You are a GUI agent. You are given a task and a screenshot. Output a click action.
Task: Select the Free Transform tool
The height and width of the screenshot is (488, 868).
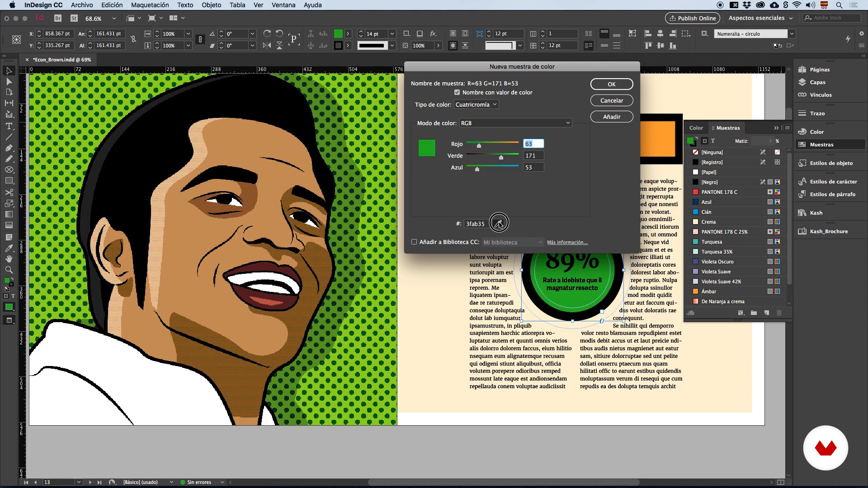pyautogui.click(x=9, y=203)
